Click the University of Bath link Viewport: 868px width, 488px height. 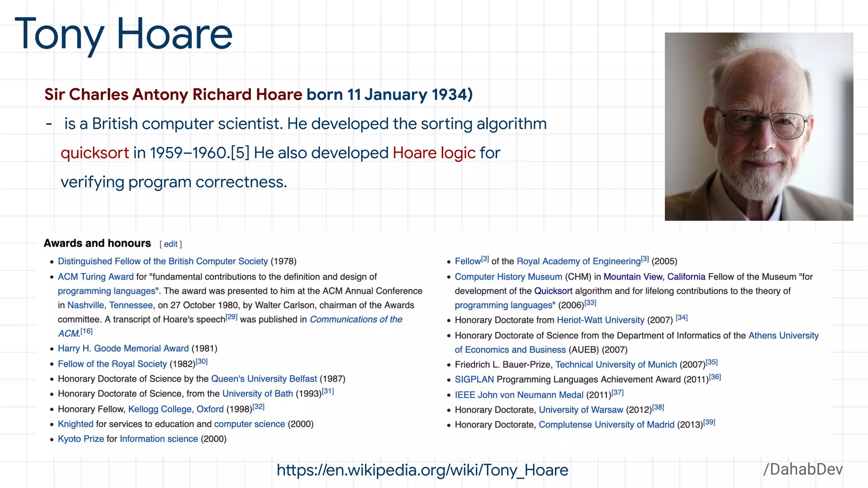point(258,394)
